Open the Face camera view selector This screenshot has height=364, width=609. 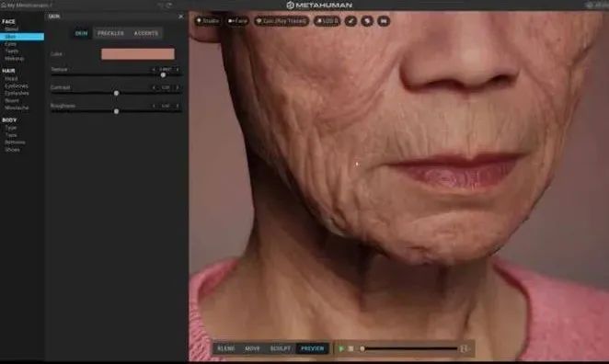(237, 21)
